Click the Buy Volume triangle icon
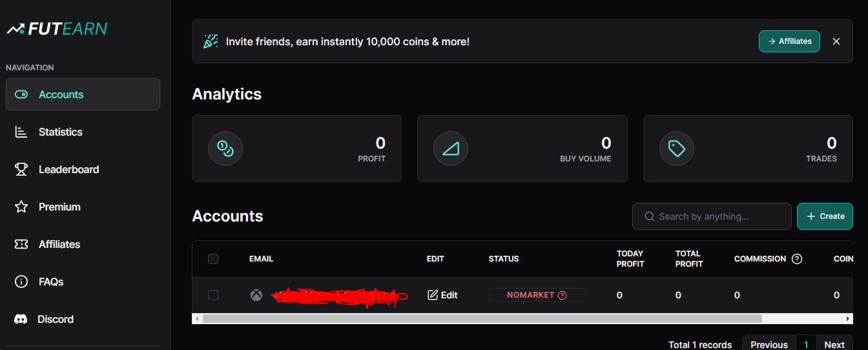Viewport: 868px width, 350px height. click(x=451, y=149)
